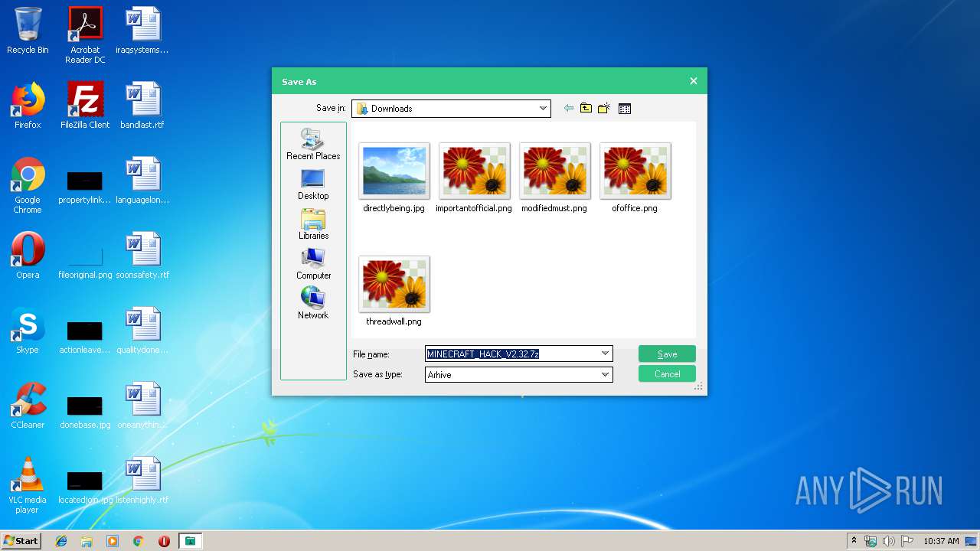Select Skype desktop shortcut

pos(28,331)
